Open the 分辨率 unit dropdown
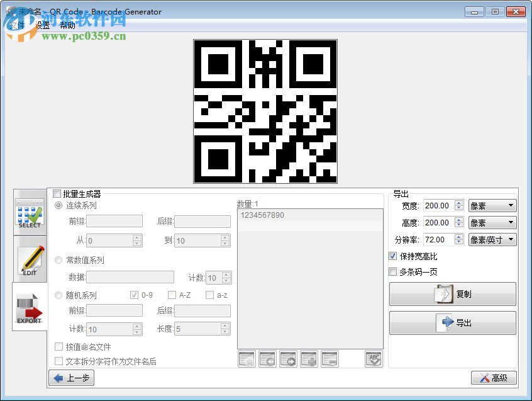Screen dimensions: 532x401 click(x=492, y=239)
